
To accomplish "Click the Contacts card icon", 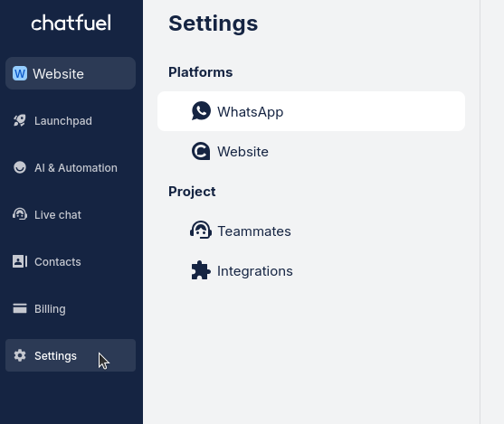I will tap(20, 261).
